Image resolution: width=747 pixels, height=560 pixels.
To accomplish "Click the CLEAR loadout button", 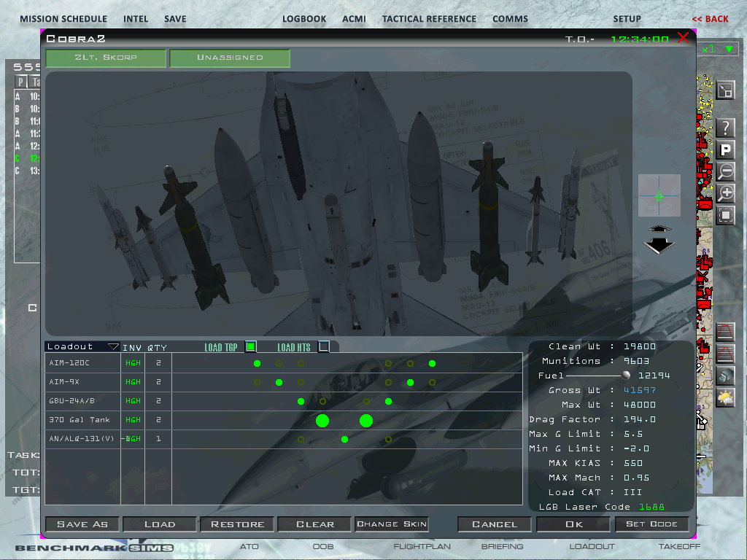I will coord(315,524).
